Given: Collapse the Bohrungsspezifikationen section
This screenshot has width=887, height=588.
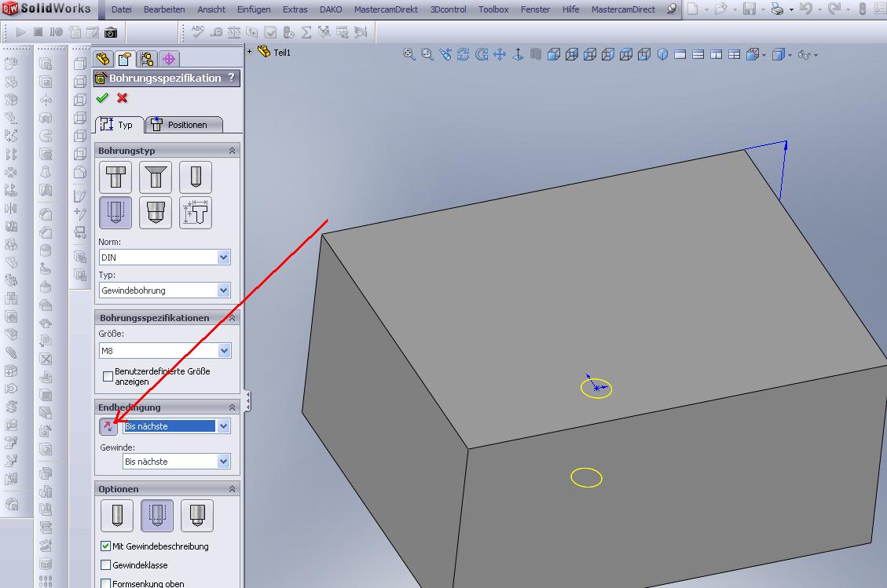Looking at the screenshot, I should pyautogui.click(x=232, y=318).
